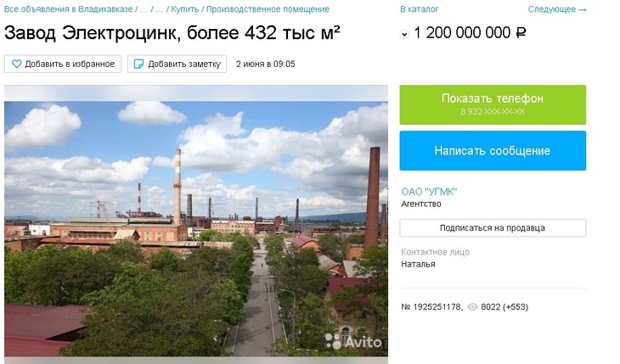Click the Avito watermark logo on photo
The image size is (620, 364).
coord(353,342)
